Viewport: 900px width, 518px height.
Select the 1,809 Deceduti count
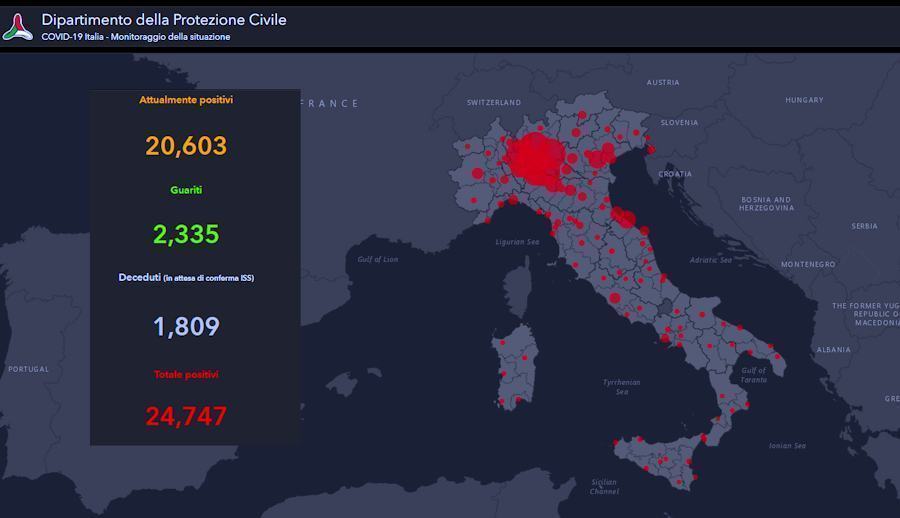[186, 327]
